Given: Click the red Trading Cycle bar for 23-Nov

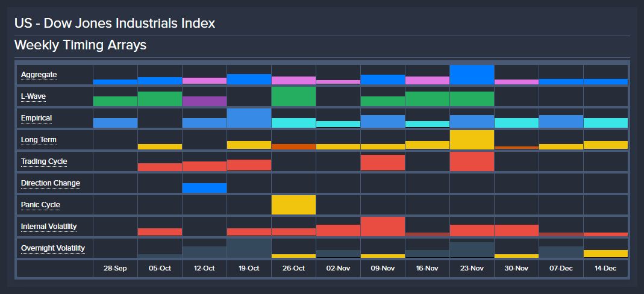Looking at the screenshot, I should click(472, 161).
